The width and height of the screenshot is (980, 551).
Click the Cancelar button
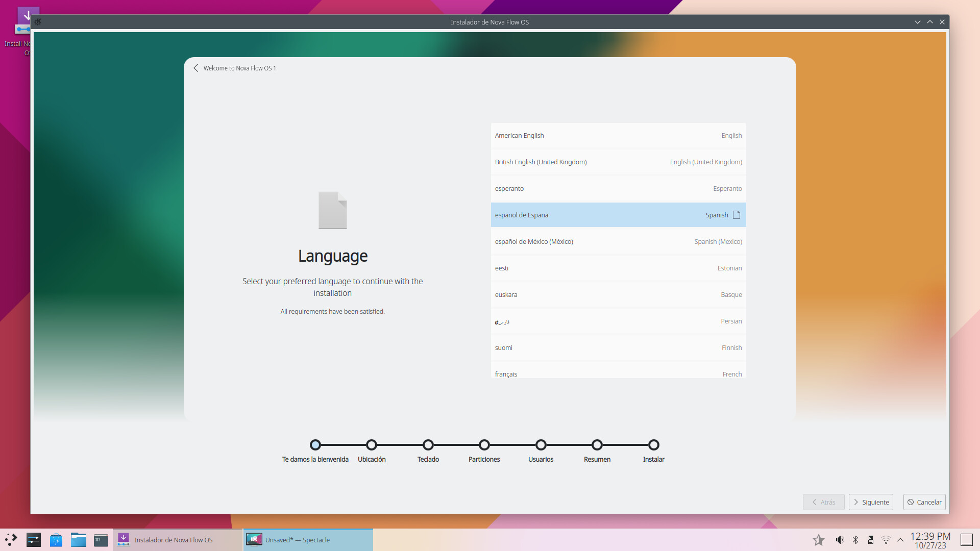point(924,502)
